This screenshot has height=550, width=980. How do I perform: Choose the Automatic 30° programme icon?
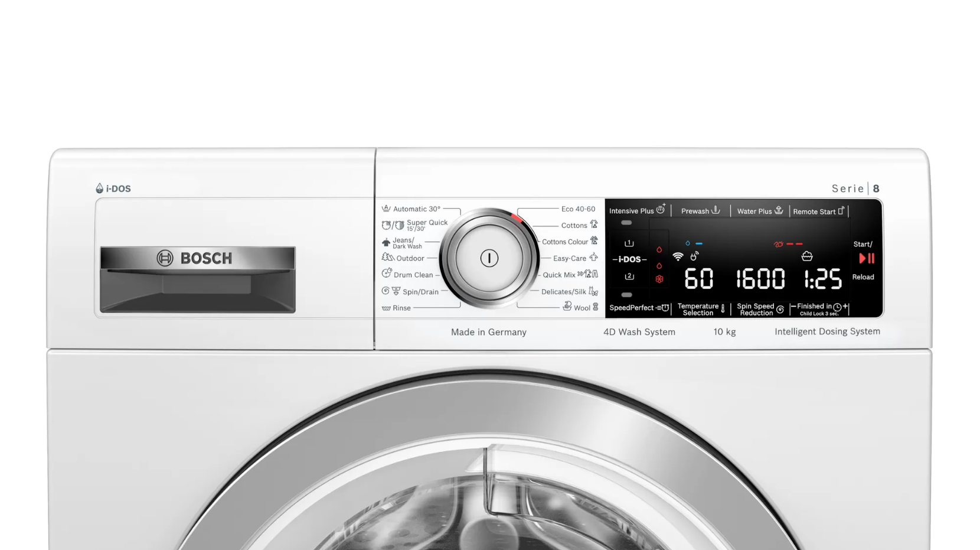[386, 209]
